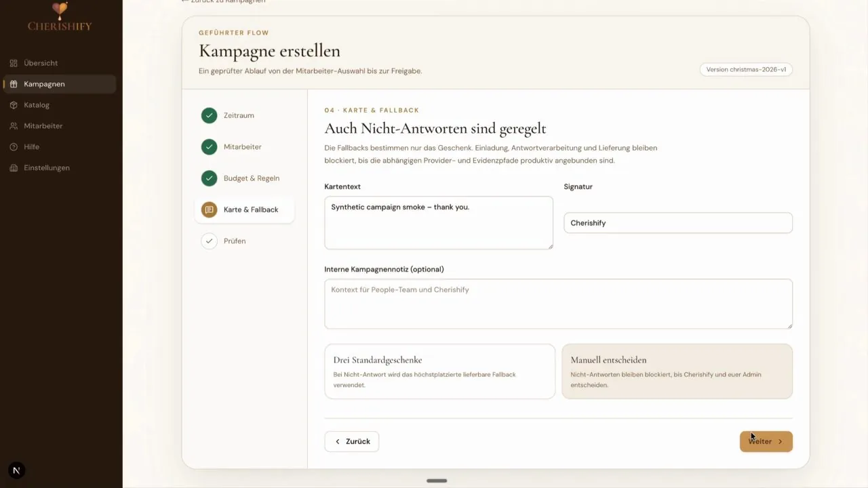The image size is (868, 488).
Task: Follow the Zurück zu Kampagnen link
Action: 223,1
